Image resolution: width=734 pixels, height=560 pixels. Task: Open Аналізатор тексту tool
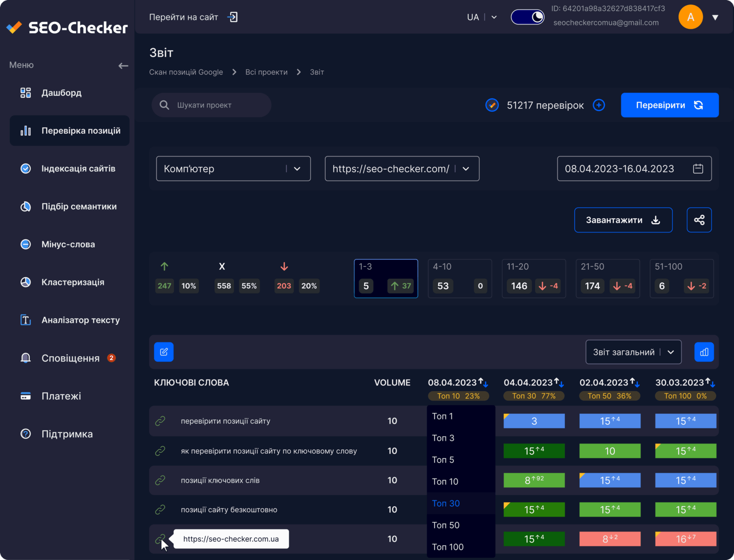pos(69,320)
